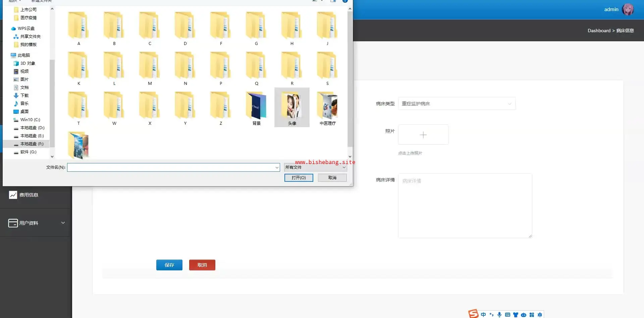Open the IME toolbox grid
644x318 pixels.
click(x=532, y=315)
